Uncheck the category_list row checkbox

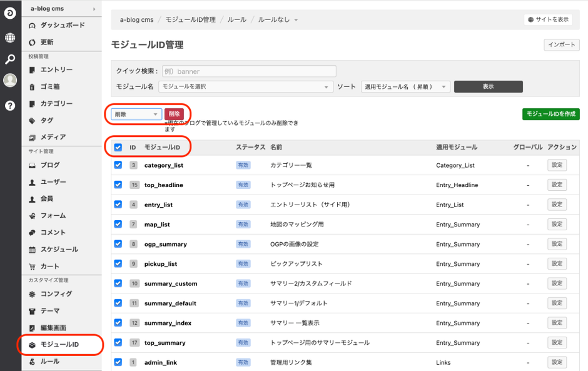118,165
